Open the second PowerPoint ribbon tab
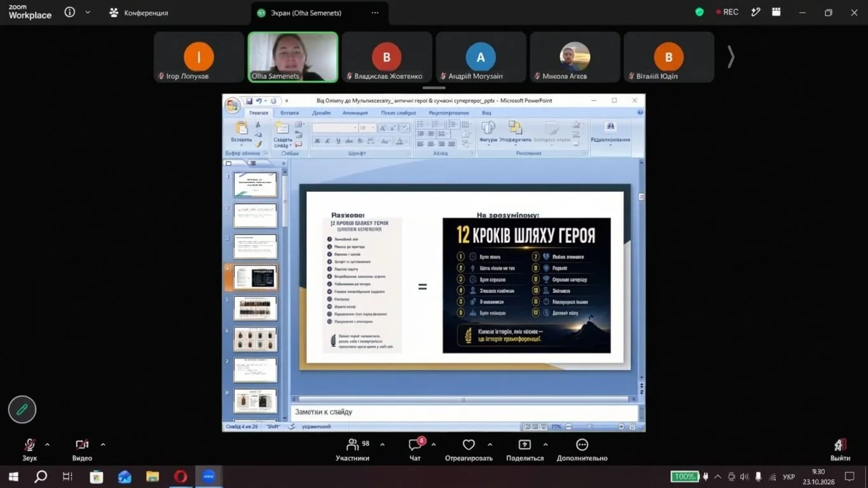Viewport: 868px width, 488px height. pos(289,112)
